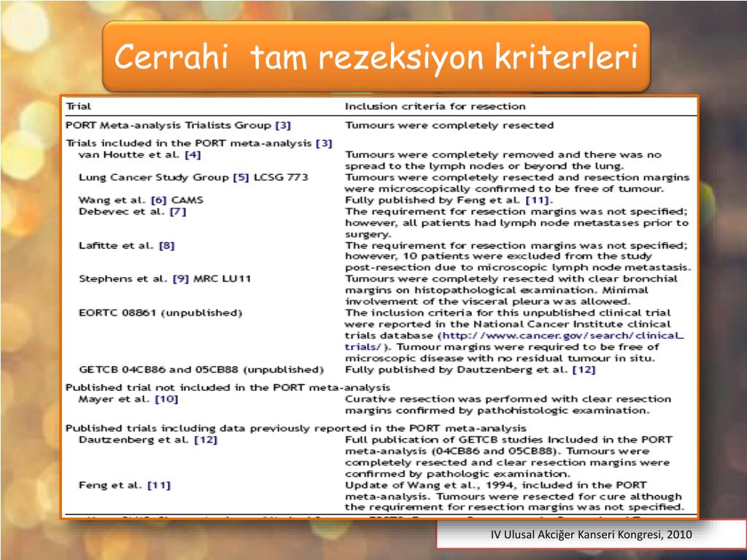747x560 pixels.
Task: Click 'Curative resection was performed' description
Action: [x=508, y=405]
